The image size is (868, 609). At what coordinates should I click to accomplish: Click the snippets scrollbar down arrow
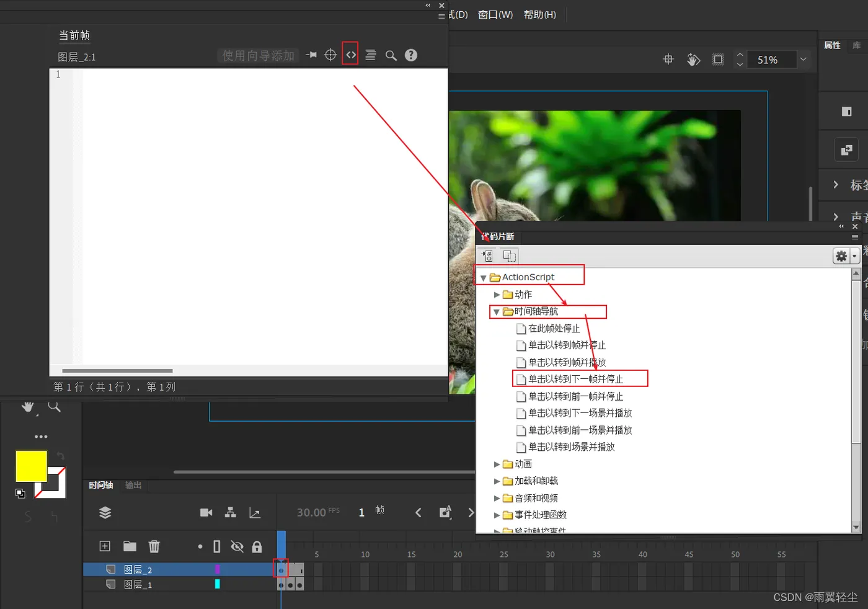pos(856,528)
